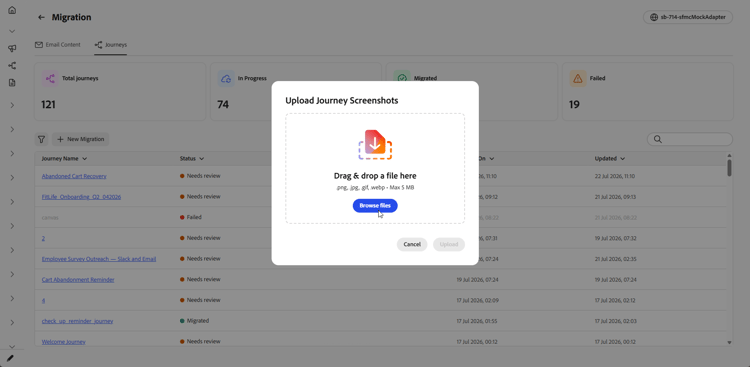750x367 pixels.
Task: Open the document icon in the sidebar
Action: click(12, 83)
